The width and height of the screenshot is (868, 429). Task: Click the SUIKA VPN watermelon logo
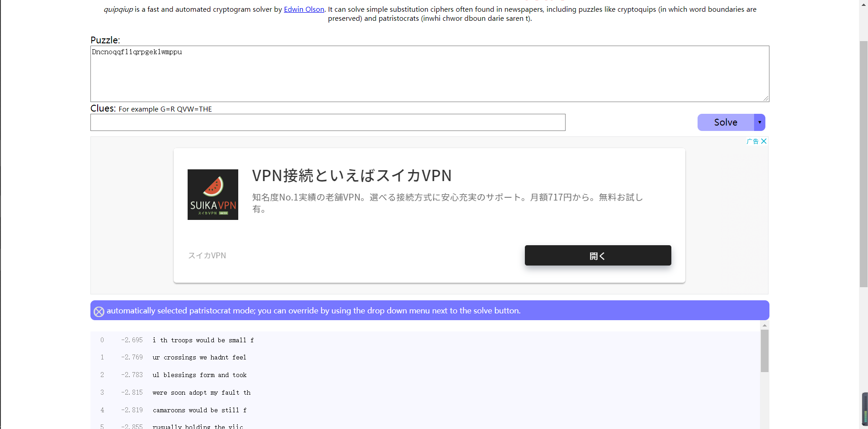[213, 195]
